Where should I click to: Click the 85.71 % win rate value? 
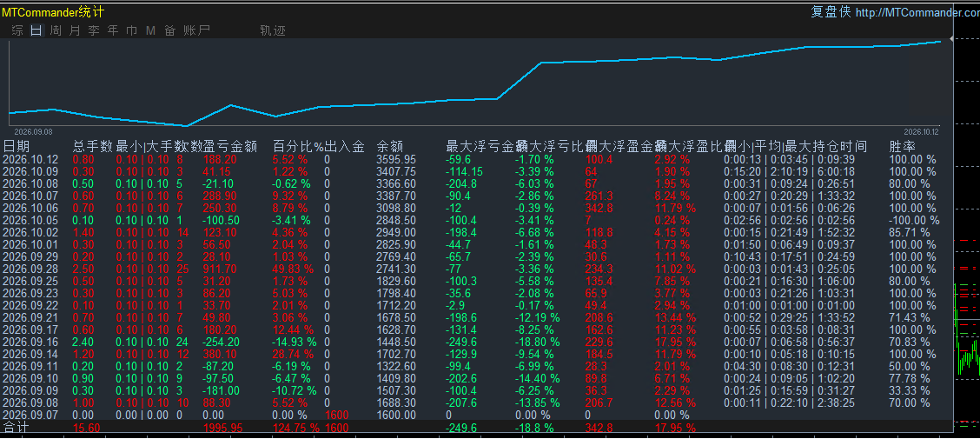point(910,232)
